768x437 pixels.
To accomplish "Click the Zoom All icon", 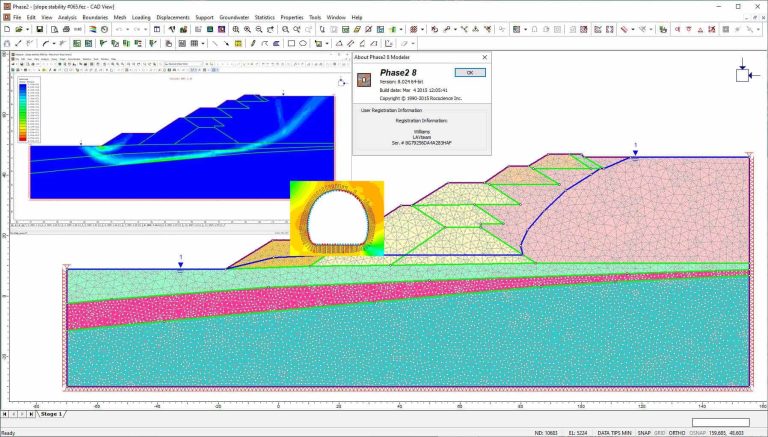I will click(236, 29).
